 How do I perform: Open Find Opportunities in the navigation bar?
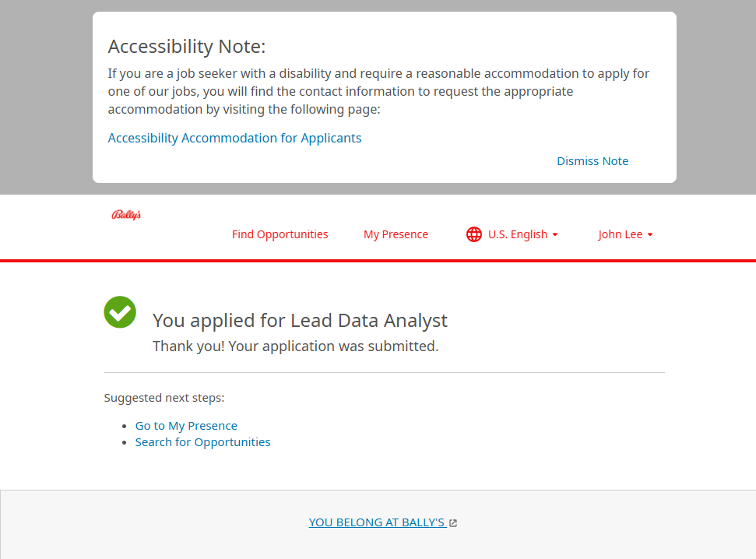[280, 234]
